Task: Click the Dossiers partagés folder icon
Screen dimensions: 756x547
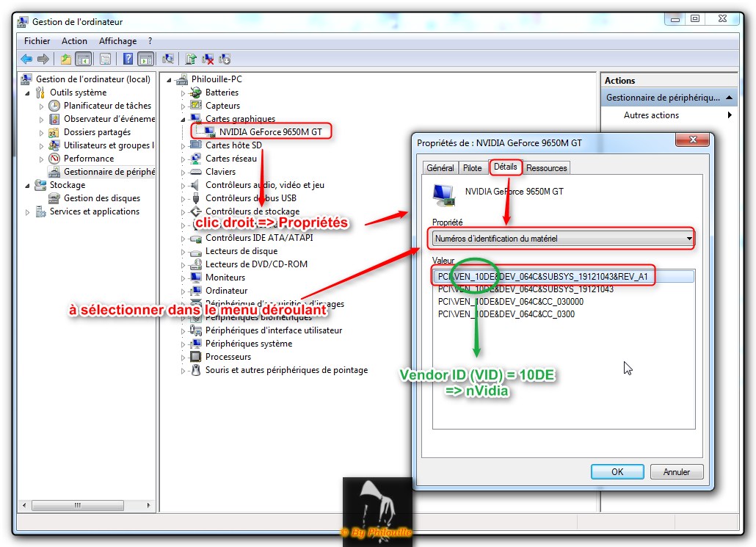Action: [x=54, y=131]
